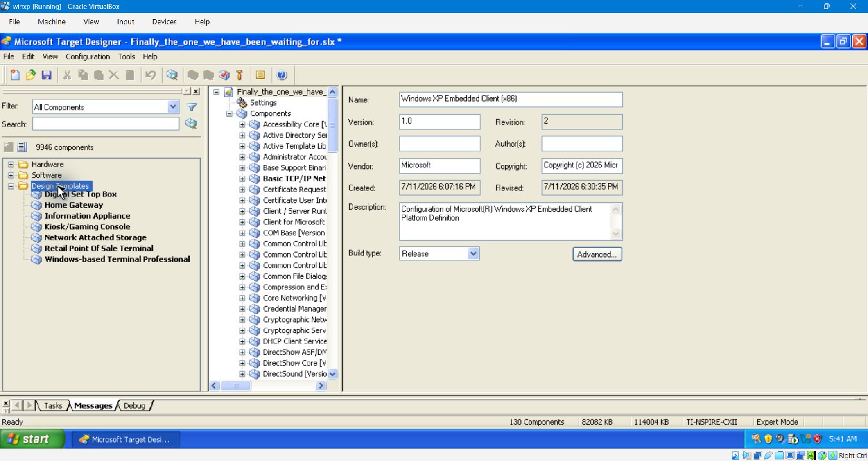Select the Kiosk/Gaming Console template

point(88,227)
